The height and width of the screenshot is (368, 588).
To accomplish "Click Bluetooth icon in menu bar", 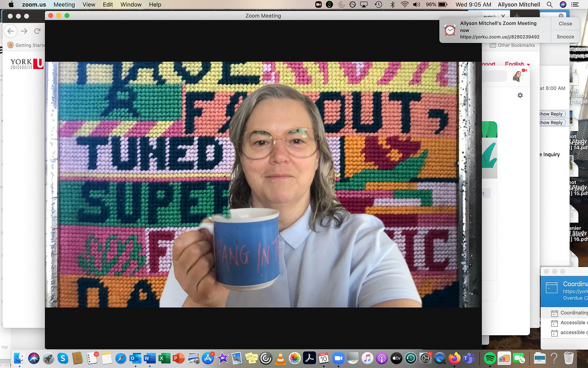I will point(392,4).
